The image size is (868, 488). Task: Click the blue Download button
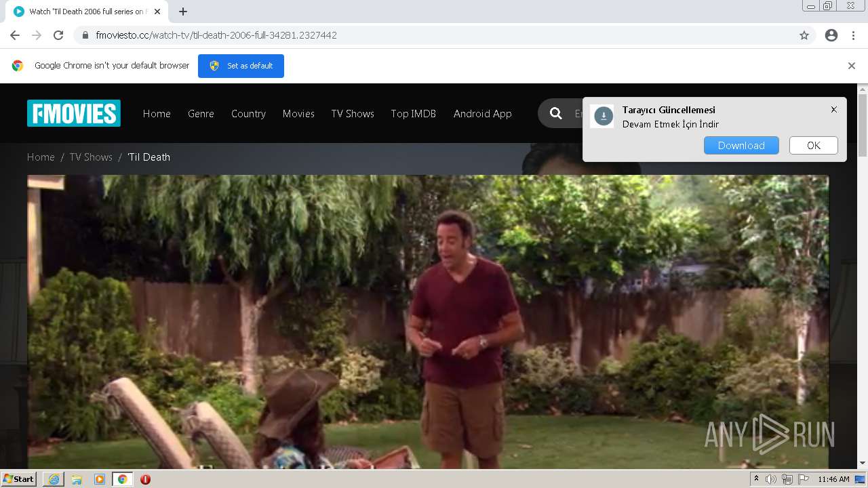(741, 145)
